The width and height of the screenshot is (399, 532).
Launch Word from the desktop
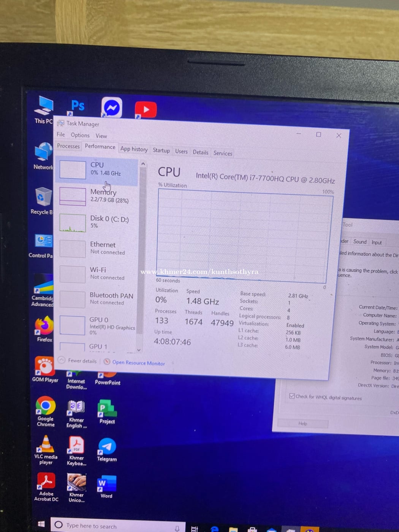pyautogui.click(x=106, y=487)
